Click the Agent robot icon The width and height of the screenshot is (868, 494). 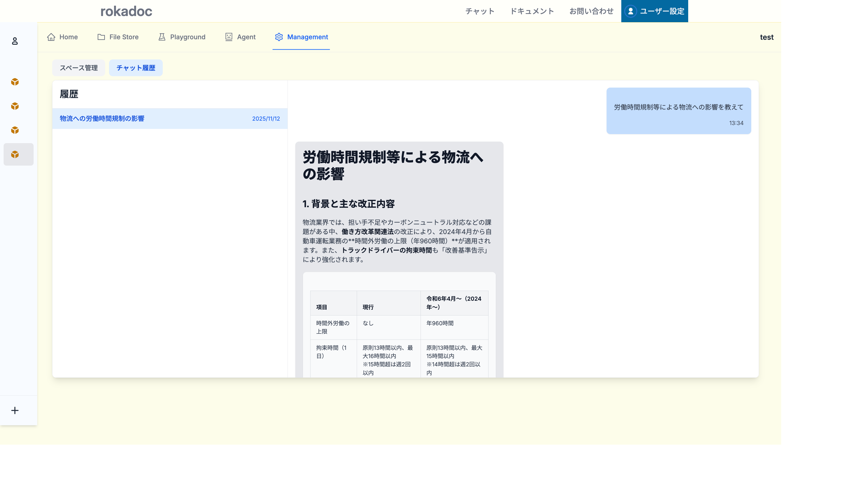pyautogui.click(x=229, y=37)
